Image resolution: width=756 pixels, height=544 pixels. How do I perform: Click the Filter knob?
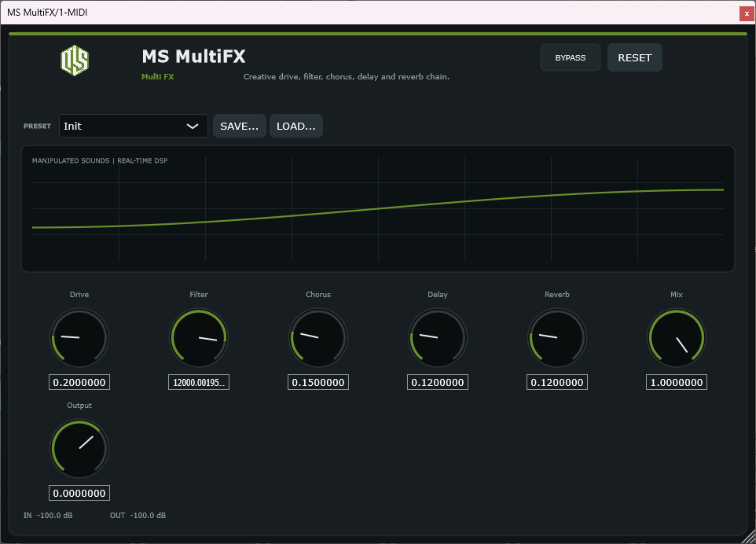pyautogui.click(x=199, y=337)
